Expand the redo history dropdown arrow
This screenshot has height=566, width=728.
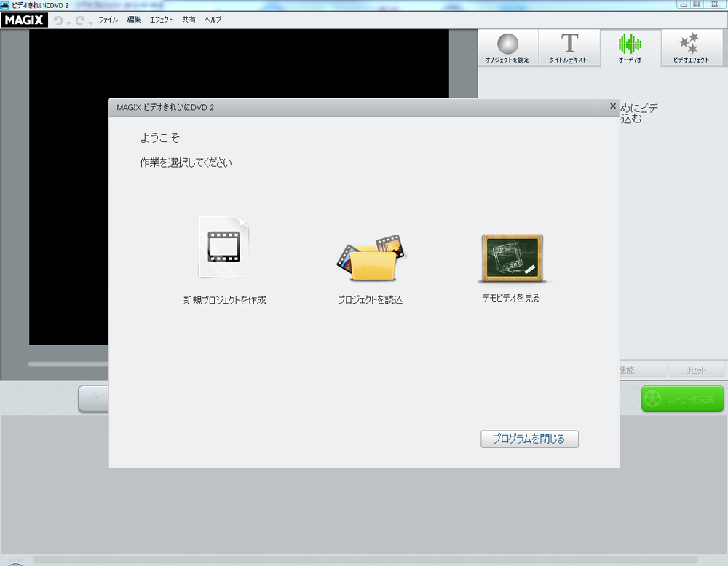(90, 23)
